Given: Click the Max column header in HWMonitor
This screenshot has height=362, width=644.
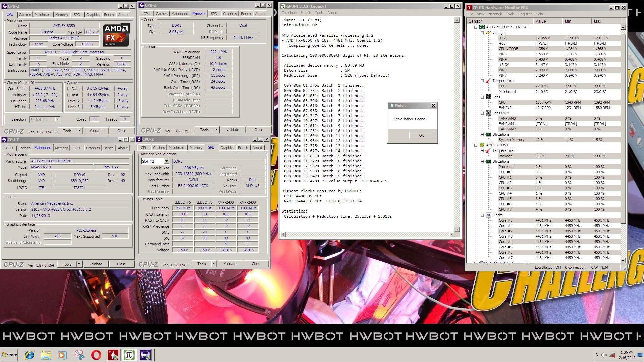Looking at the screenshot, I should point(606,21).
